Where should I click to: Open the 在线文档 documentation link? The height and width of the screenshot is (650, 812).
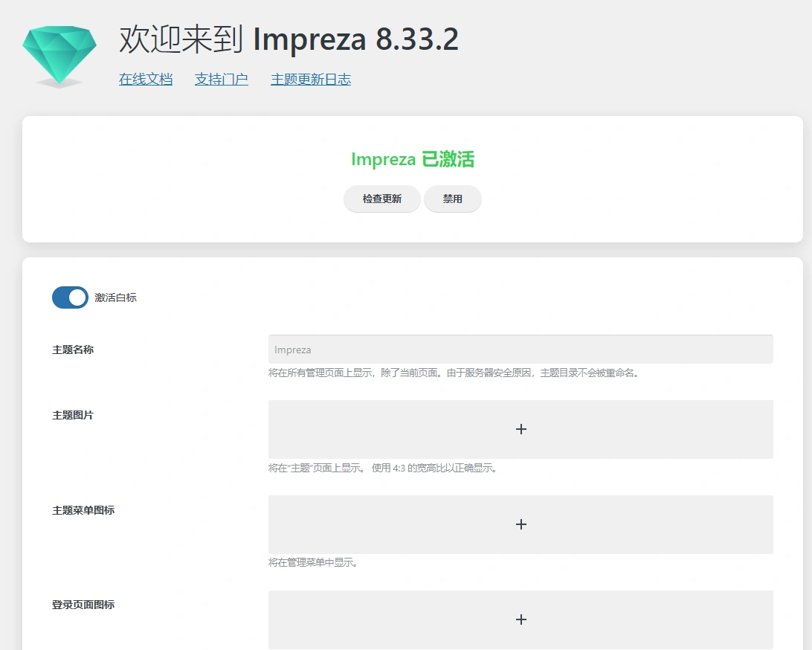pyautogui.click(x=145, y=80)
